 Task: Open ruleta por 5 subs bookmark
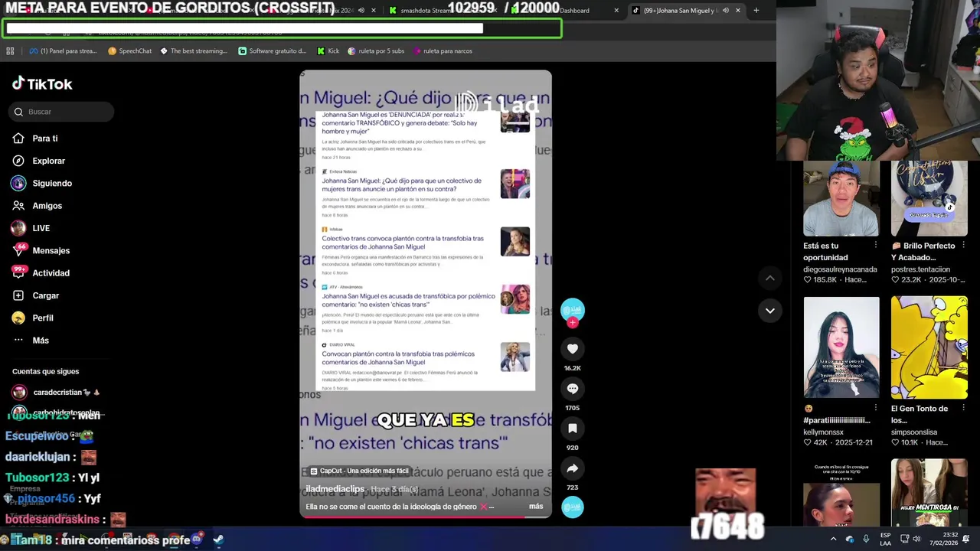[x=376, y=51]
